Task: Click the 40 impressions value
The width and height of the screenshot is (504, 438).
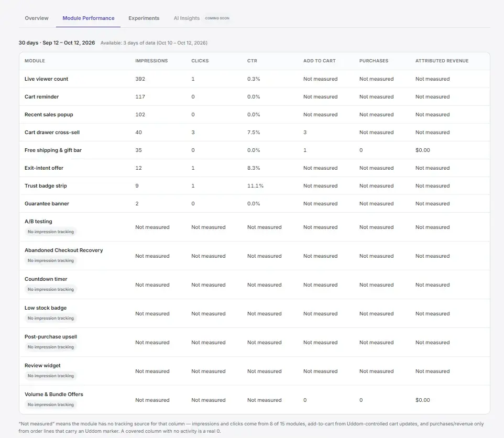Action: click(138, 133)
